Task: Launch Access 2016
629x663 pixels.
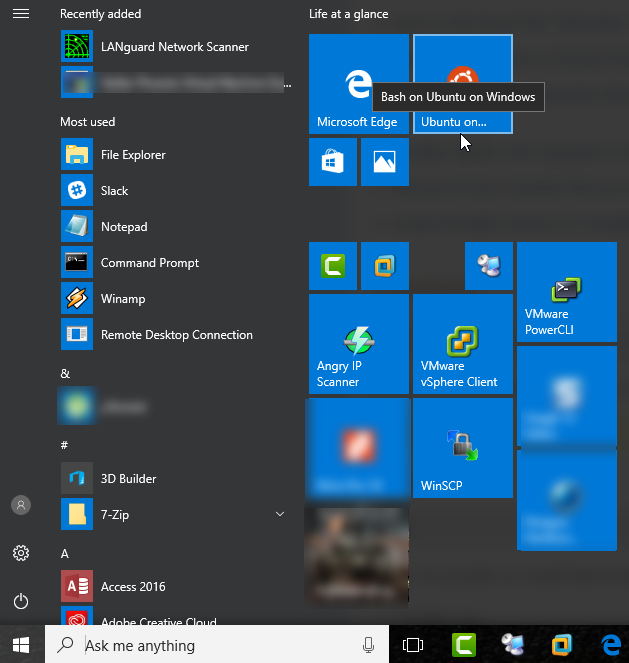Action: click(x=175, y=586)
